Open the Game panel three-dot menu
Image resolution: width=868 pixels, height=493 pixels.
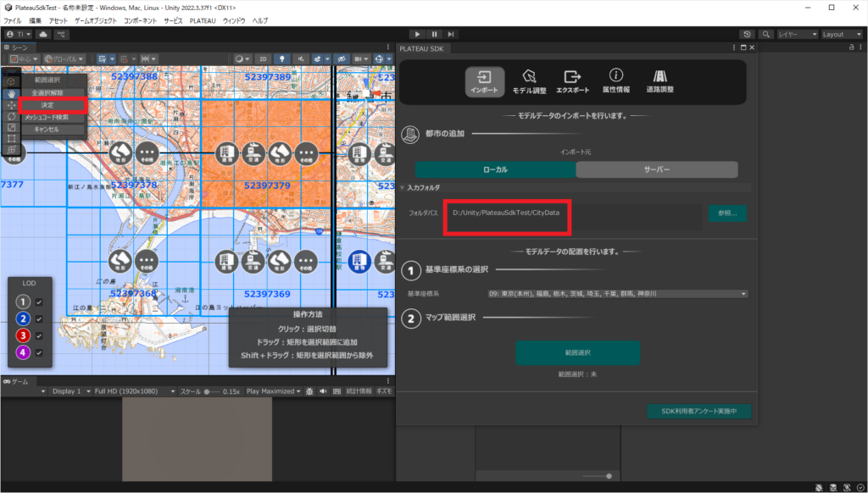[x=388, y=381]
